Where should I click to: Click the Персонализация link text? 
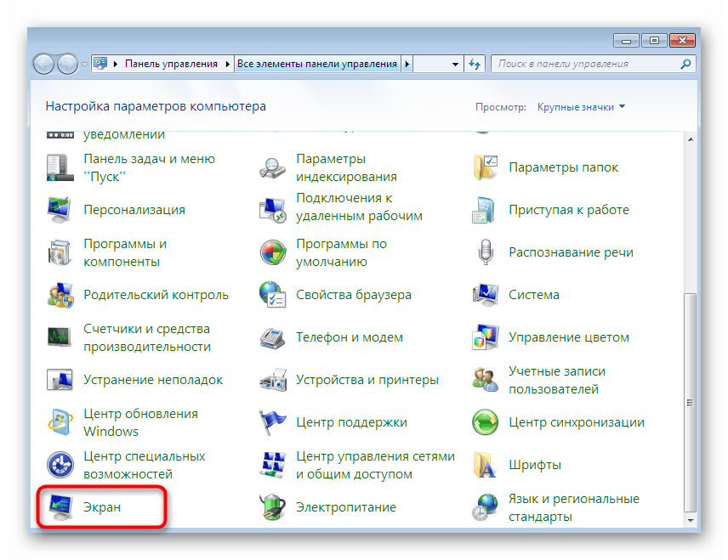coord(134,210)
